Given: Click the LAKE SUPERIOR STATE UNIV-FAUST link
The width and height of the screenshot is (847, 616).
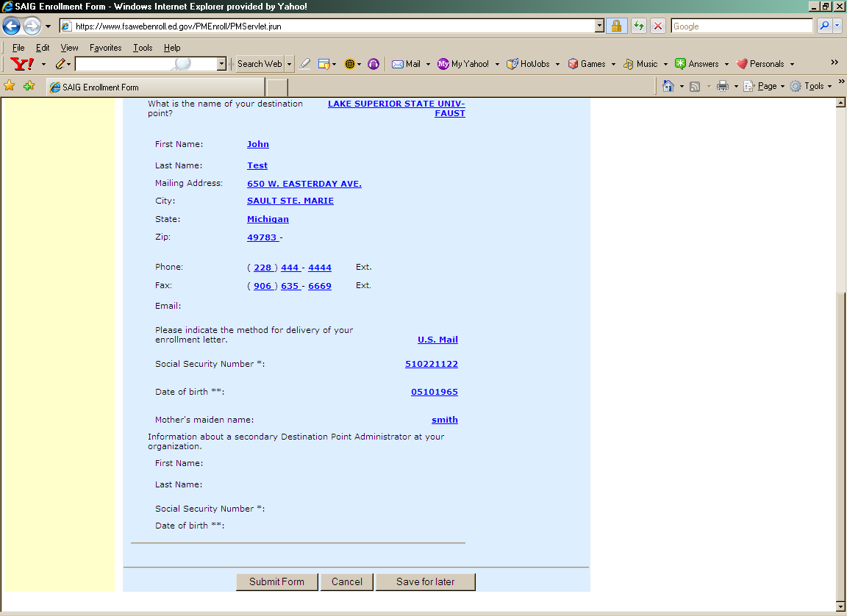Looking at the screenshot, I should (396, 108).
